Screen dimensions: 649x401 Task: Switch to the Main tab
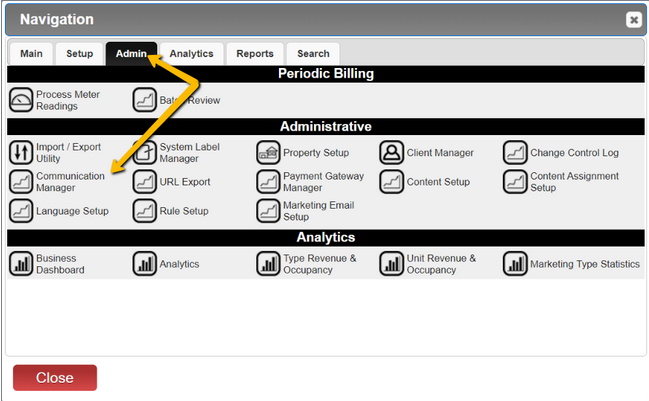tap(31, 54)
